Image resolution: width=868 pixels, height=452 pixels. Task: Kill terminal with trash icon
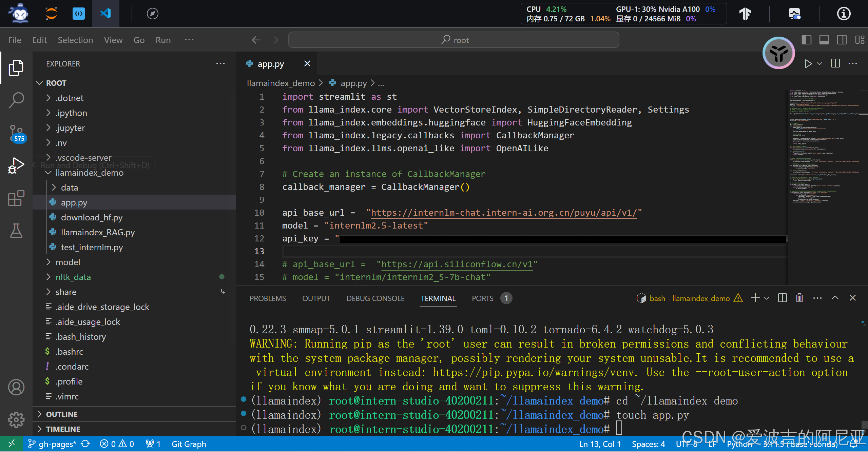799,298
